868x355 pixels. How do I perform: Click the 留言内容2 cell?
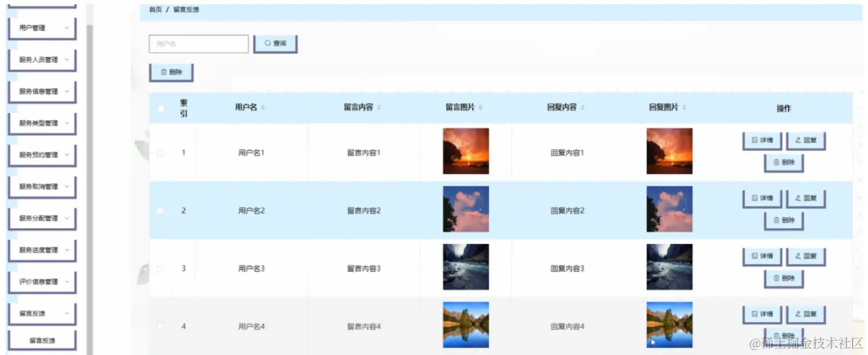pyautogui.click(x=363, y=210)
